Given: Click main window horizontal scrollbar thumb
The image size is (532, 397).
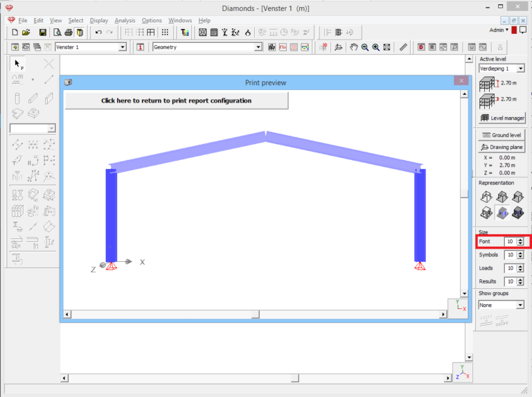Looking at the screenshot, I should tap(295, 378).
